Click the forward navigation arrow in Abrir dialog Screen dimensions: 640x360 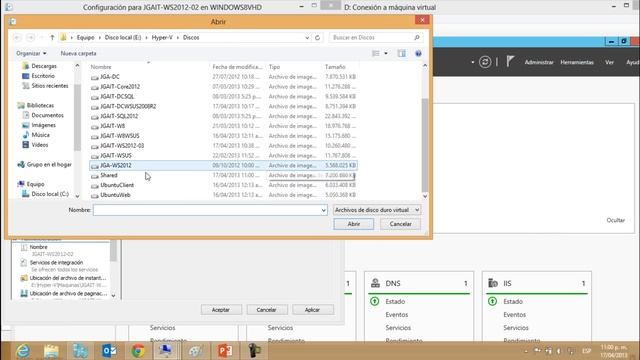point(30,37)
